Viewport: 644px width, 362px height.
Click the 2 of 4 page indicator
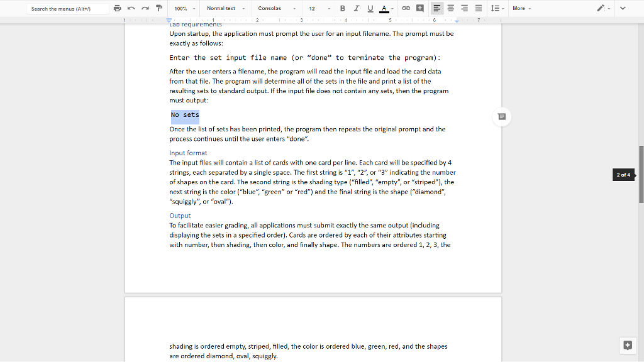pyautogui.click(x=624, y=175)
